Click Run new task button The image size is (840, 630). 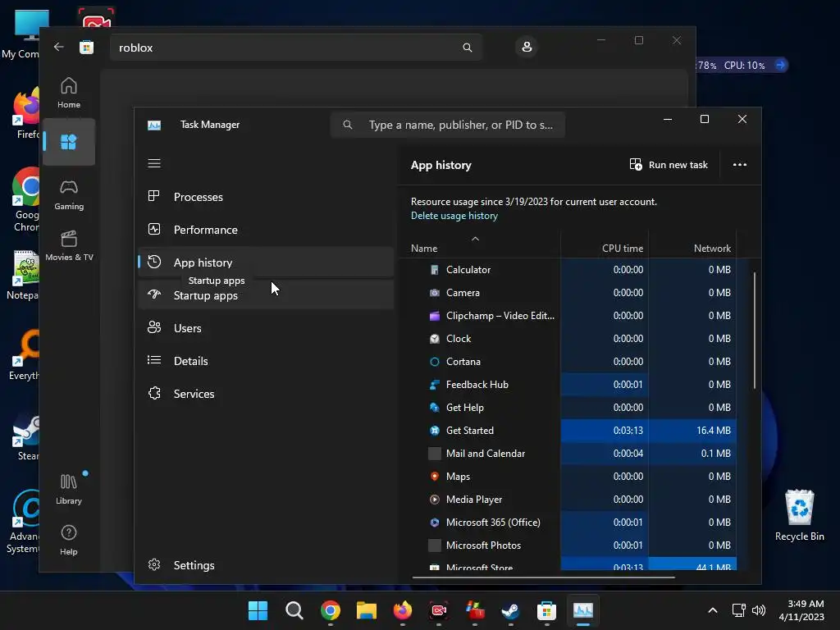(x=669, y=165)
